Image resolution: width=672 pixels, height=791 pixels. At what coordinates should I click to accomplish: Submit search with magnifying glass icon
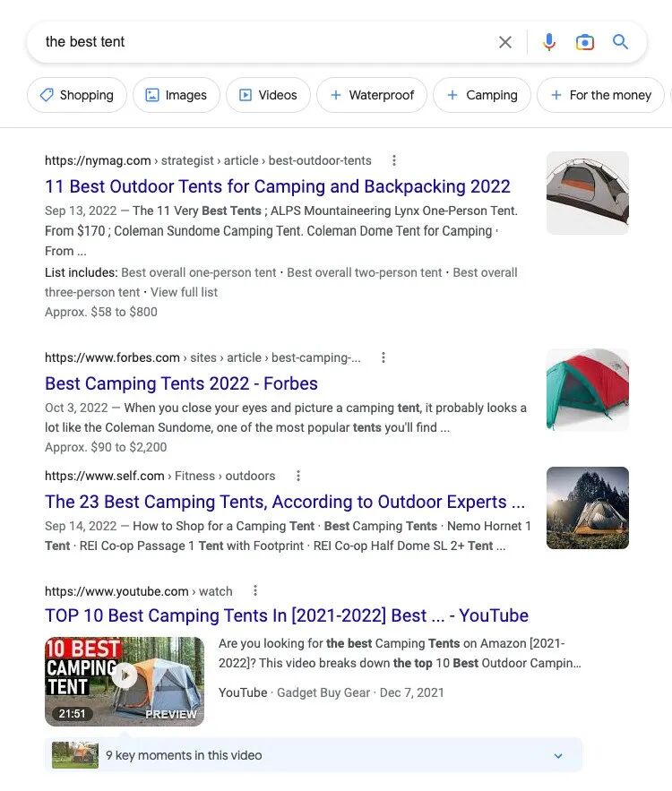coord(620,42)
